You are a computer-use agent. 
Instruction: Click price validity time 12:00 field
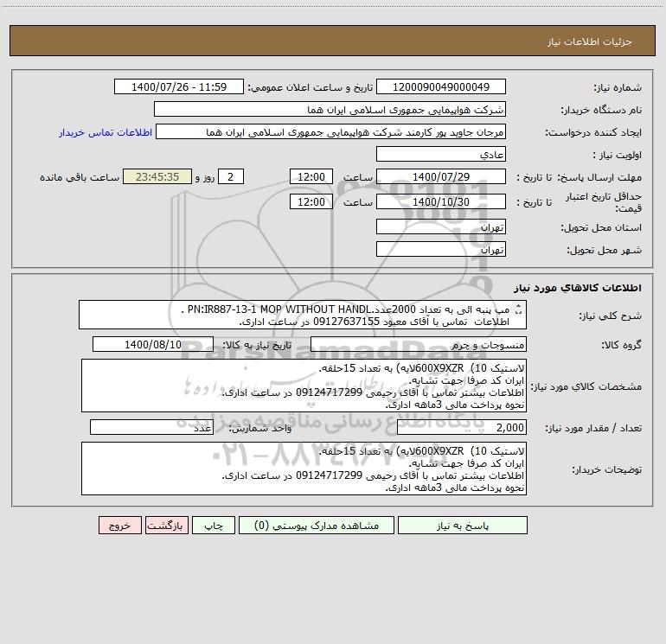click(311, 201)
